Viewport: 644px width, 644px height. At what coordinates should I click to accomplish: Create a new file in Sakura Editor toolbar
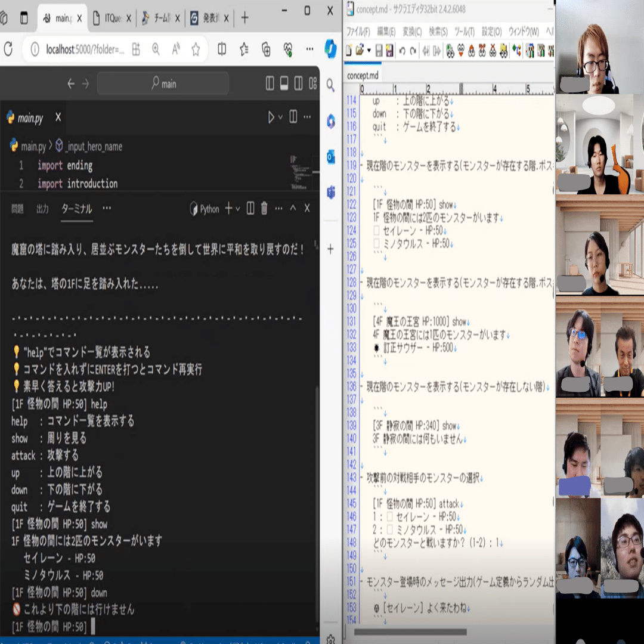349,50
